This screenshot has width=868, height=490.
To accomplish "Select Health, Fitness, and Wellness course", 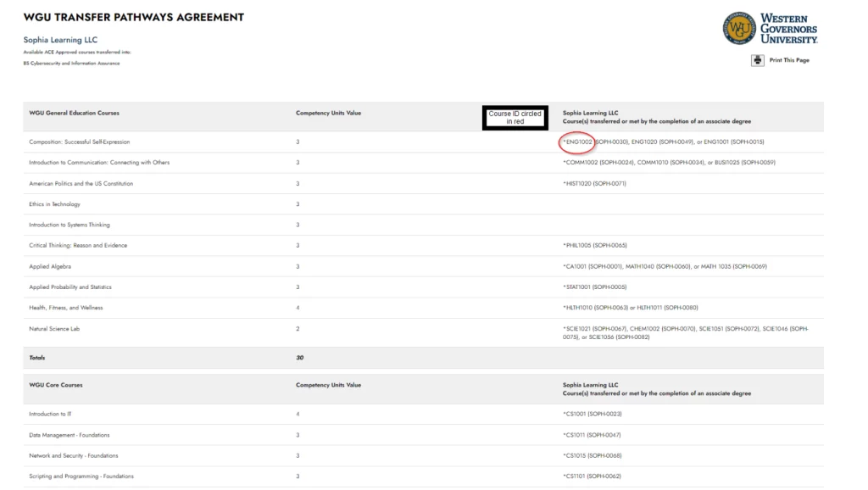I will click(66, 307).
